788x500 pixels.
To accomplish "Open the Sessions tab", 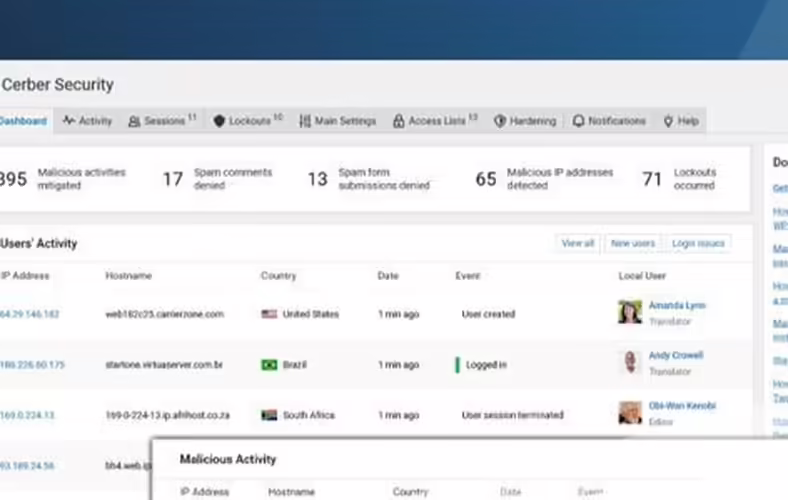I will tap(162, 121).
